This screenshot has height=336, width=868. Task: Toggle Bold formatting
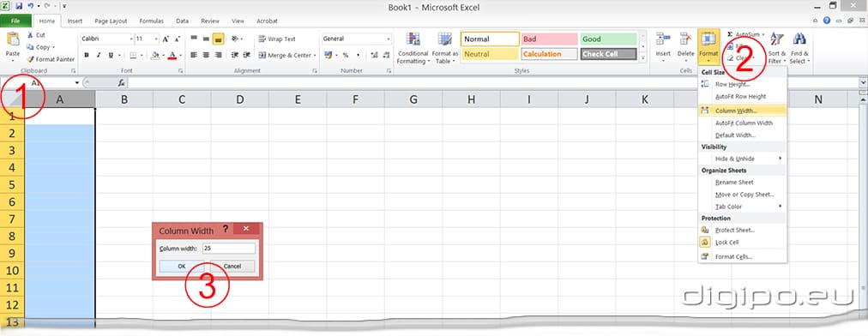[87, 56]
